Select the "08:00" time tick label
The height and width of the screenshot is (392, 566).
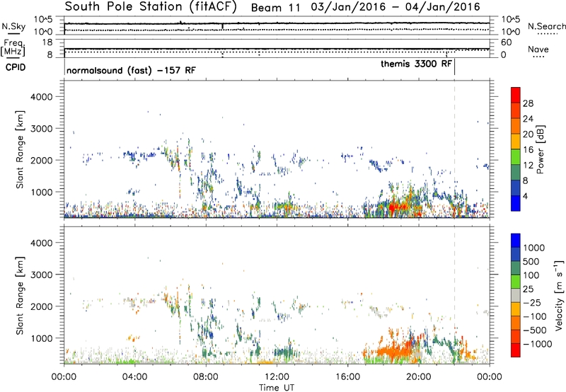[206, 377]
